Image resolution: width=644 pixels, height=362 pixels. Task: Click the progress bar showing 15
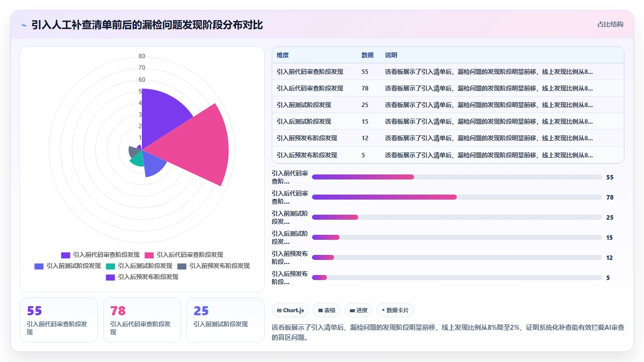tap(457, 237)
